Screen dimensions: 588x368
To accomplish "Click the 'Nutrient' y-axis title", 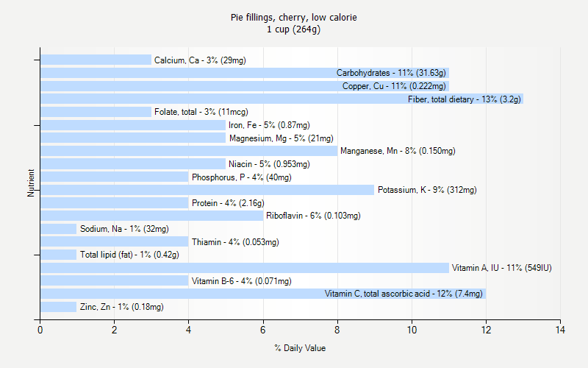I will tap(31, 183).
